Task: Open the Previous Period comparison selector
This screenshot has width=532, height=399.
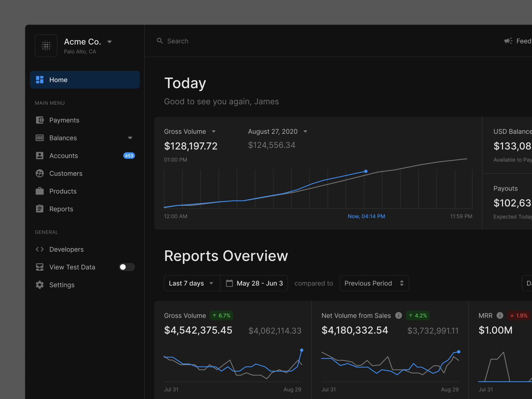Action: click(374, 283)
